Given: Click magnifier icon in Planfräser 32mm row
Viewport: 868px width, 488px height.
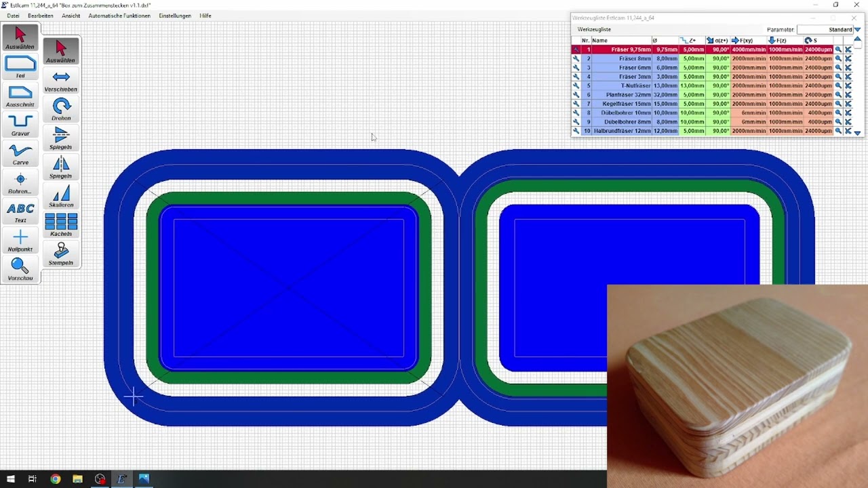Looking at the screenshot, I should [x=838, y=95].
